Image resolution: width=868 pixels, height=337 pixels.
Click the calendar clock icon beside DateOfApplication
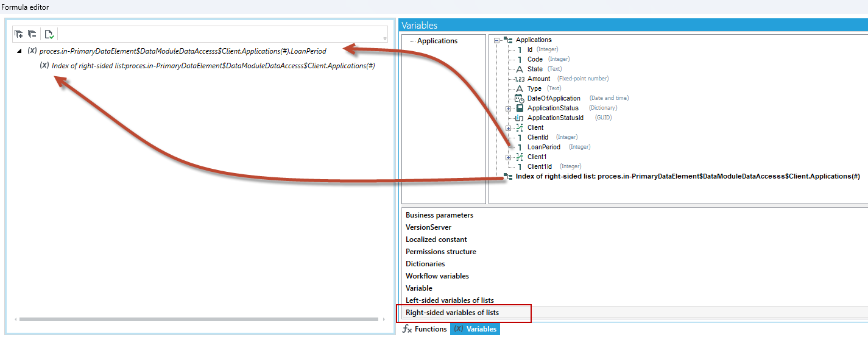(x=520, y=98)
